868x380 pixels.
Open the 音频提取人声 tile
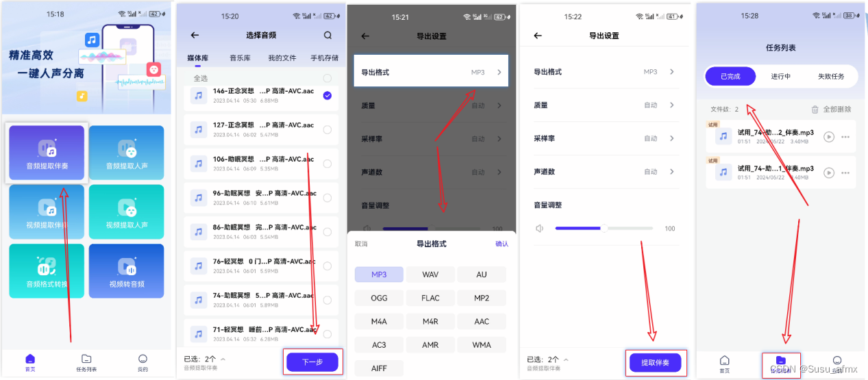coord(127,153)
